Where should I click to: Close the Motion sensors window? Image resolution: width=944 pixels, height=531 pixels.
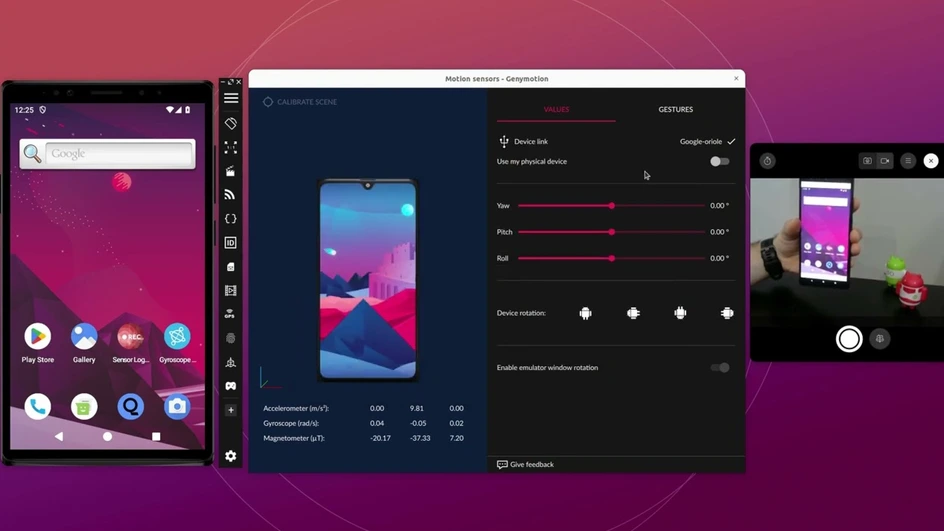tap(736, 78)
